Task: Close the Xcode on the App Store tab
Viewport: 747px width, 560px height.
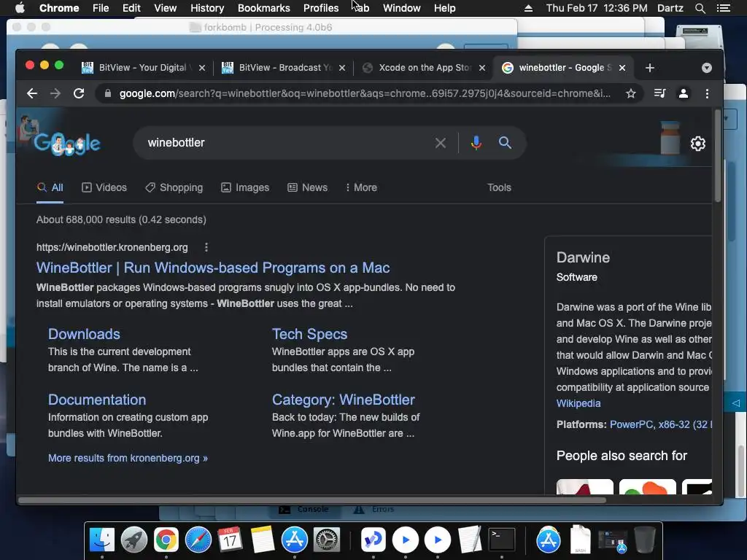Action: pyautogui.click(x=482, y=68)
